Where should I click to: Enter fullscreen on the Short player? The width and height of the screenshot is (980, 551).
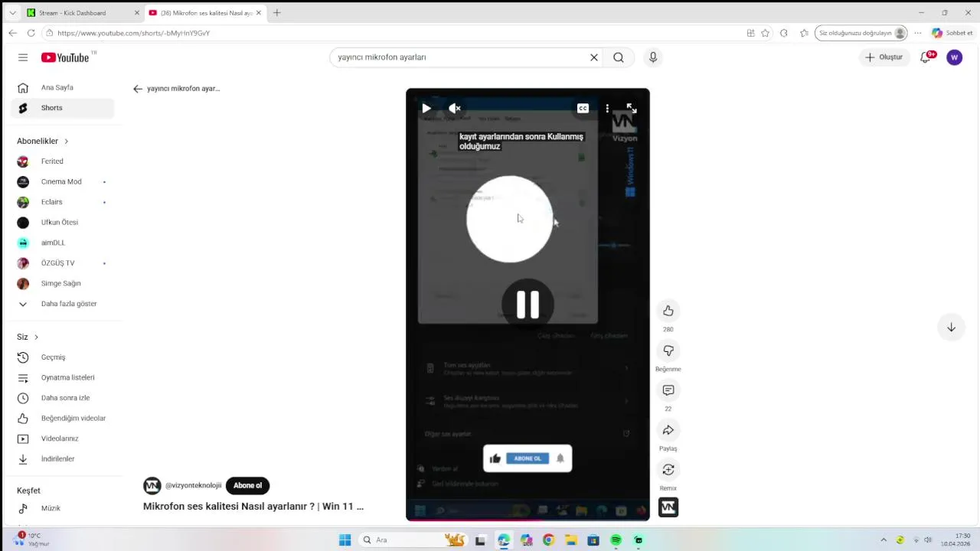point(632,109)
